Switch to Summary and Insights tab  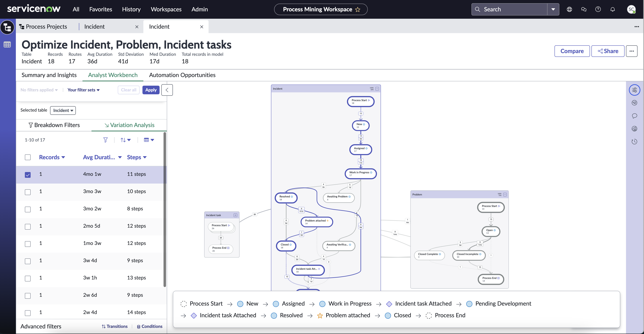49,75
